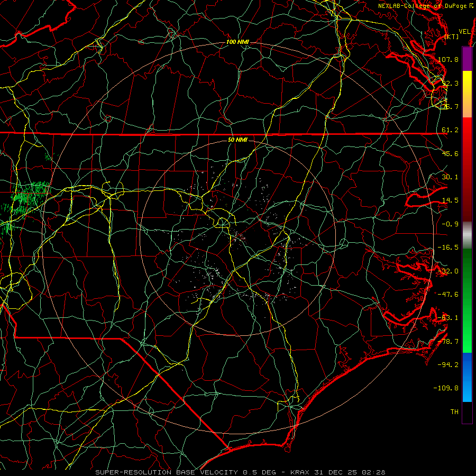
Task: Click the -94.2 velocity scale value
Action: click(x=448, y=364)
